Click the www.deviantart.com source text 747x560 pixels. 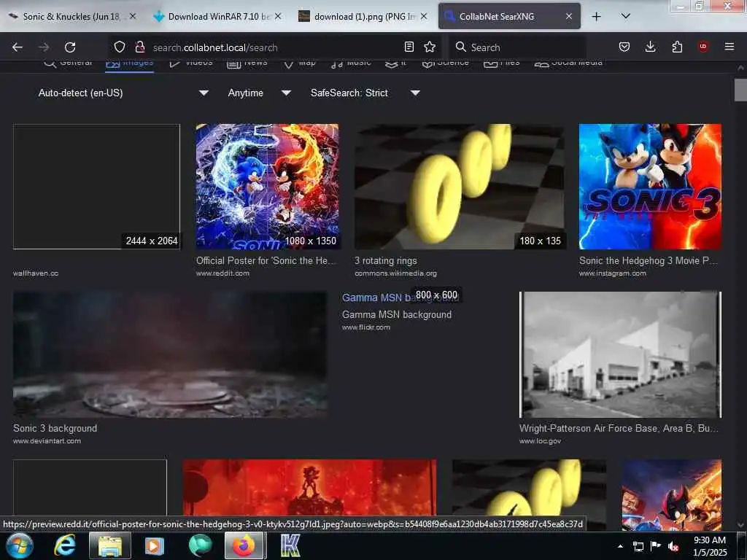click(x=47, y=441)
